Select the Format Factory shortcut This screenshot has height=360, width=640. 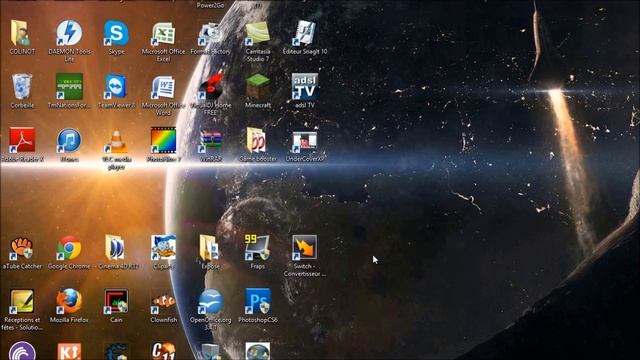[x=210, y=34]
